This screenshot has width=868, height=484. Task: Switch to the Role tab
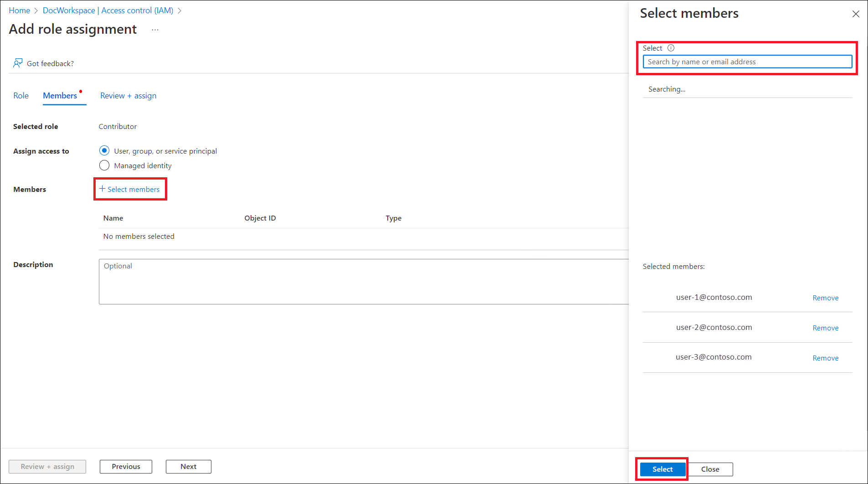click(x=21, y=96)
